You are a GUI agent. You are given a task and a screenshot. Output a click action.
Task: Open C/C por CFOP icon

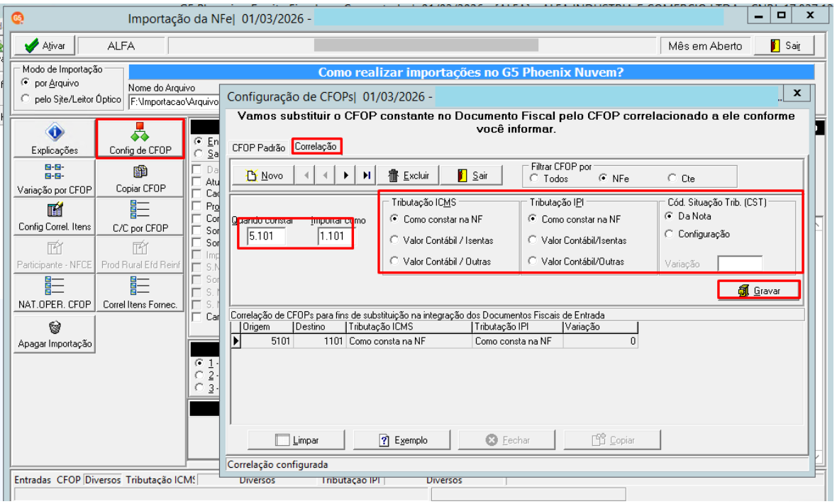(140, 216)
